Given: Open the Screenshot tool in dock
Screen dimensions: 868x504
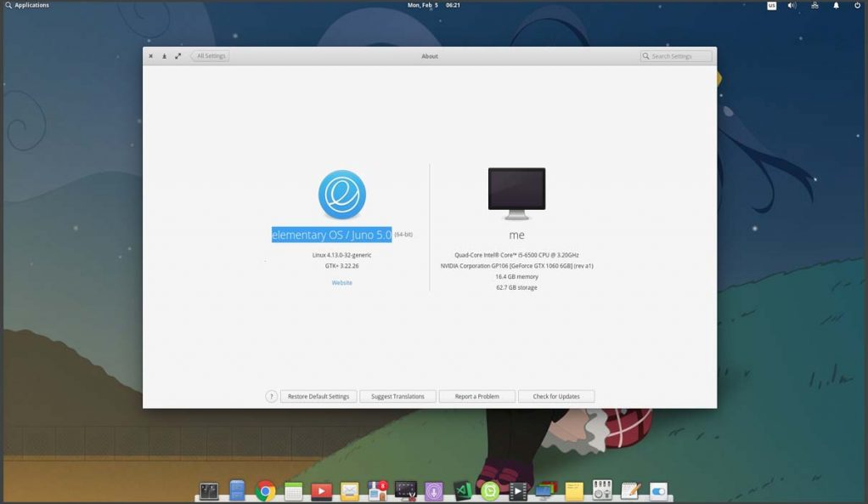Looking at the screenshot, I should [x=406, y=490].
